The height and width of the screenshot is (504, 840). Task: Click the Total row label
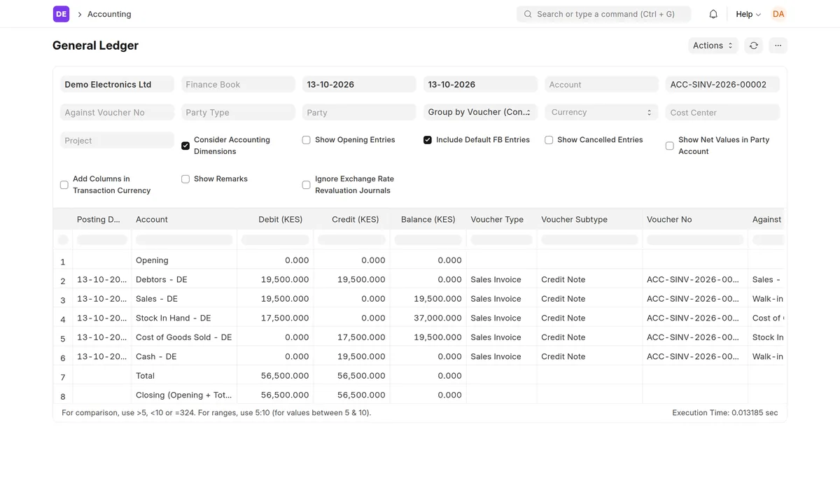coord(145,376)
